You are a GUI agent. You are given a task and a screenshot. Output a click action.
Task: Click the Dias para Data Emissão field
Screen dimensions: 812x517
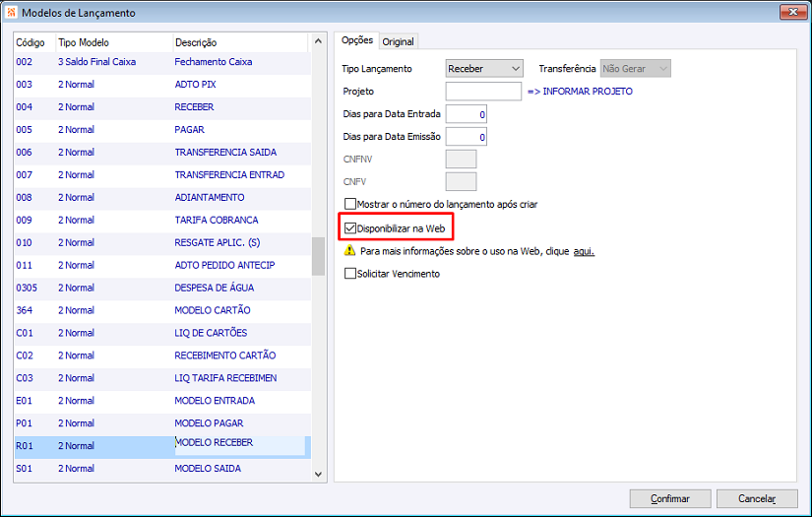pyautogui.click(x=467, y=137)
